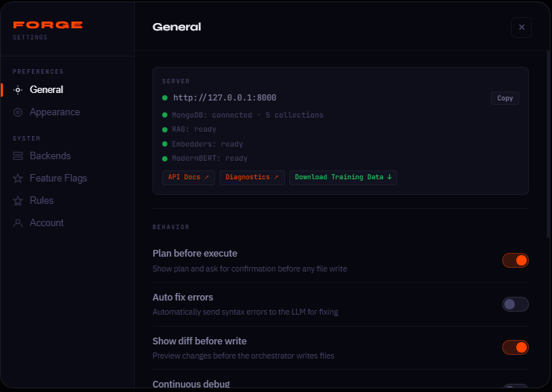Click the BEHAVIOR section heading
The width and height of the screenshot is (552, 392).
(x=171, y=228)
